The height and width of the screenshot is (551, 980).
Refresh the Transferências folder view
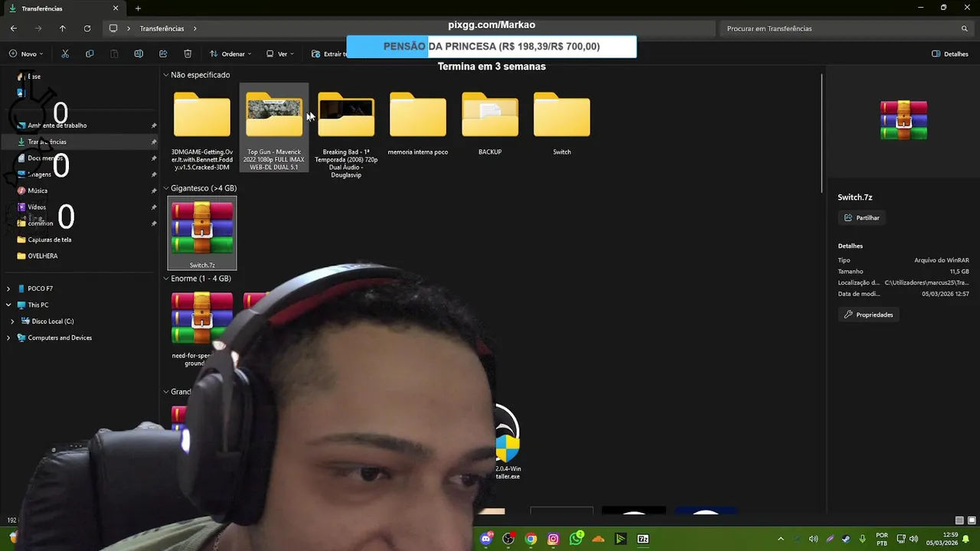click(x=87, y=28)
